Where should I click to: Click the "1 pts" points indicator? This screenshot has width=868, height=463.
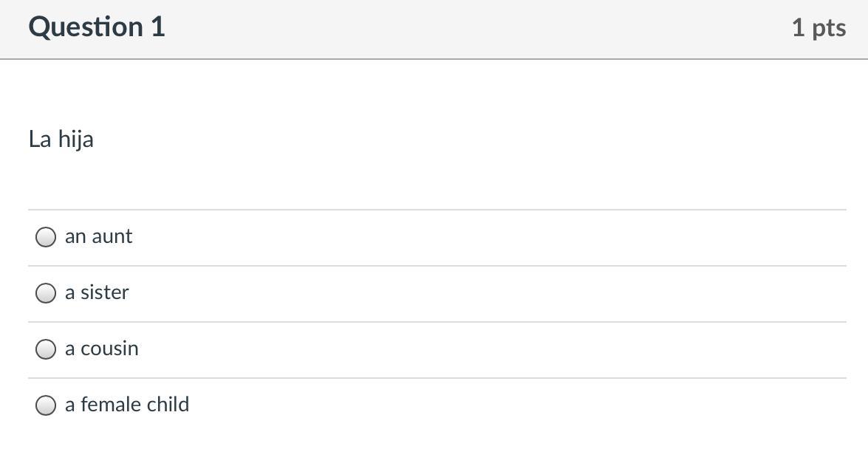819,28
